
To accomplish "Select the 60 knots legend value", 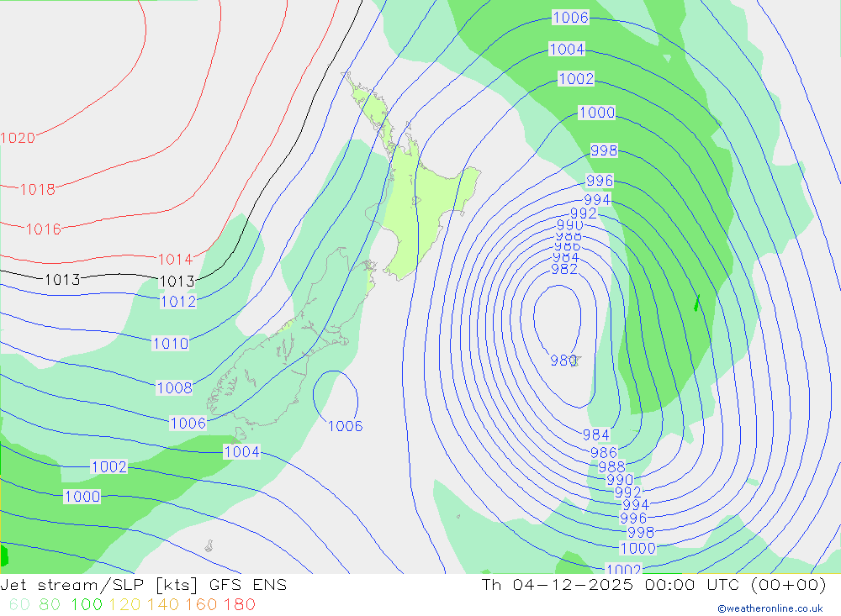I will [x=20, y=604].
